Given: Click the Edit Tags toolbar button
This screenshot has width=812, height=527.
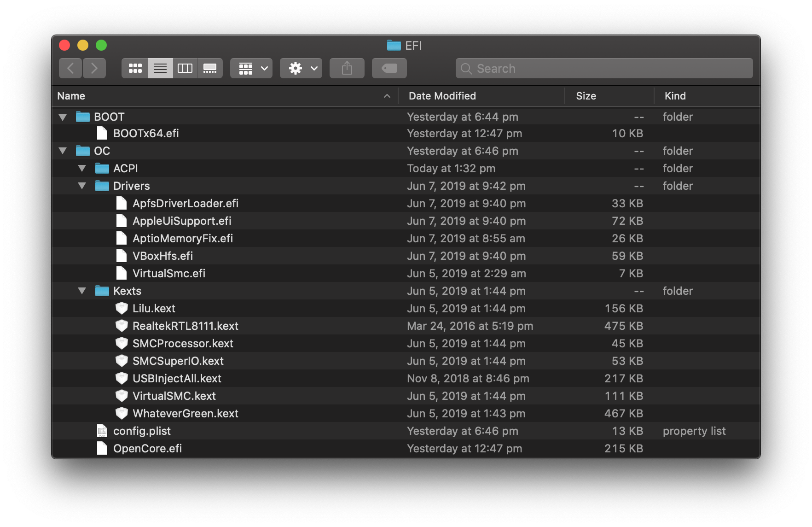Looking at the screenshot, I should [x=389, y=68].
